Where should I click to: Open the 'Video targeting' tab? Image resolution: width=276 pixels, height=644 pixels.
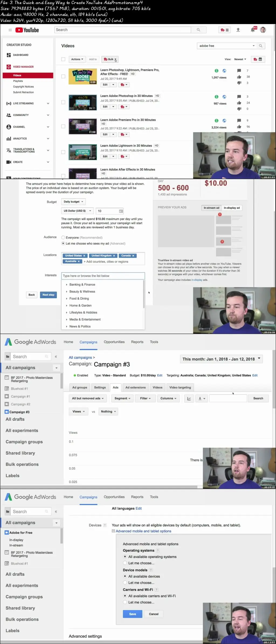[180, 387]
